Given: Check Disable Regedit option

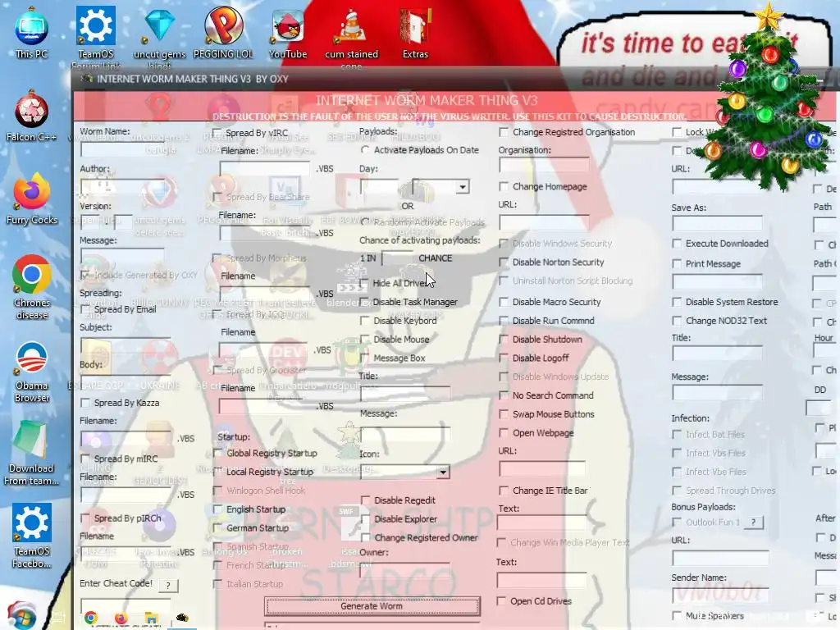Looking at the screenshot, I should (365, 500).
